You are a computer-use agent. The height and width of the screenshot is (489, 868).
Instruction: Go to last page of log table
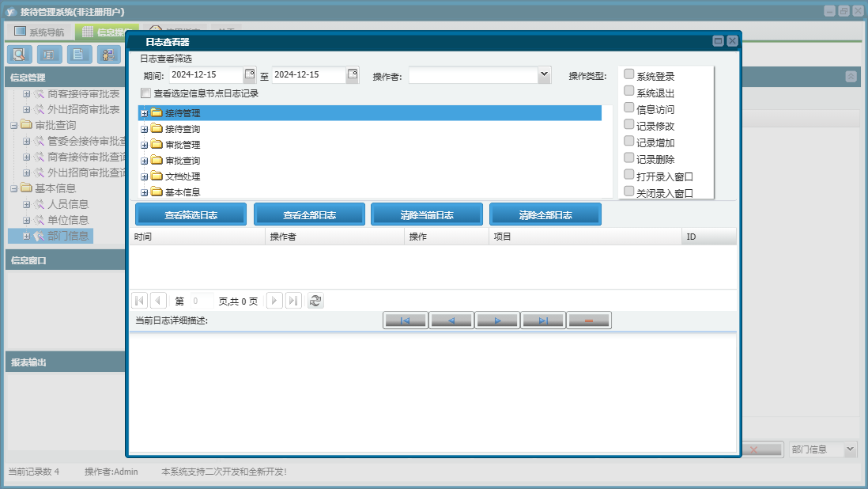[x=293, y=301]
